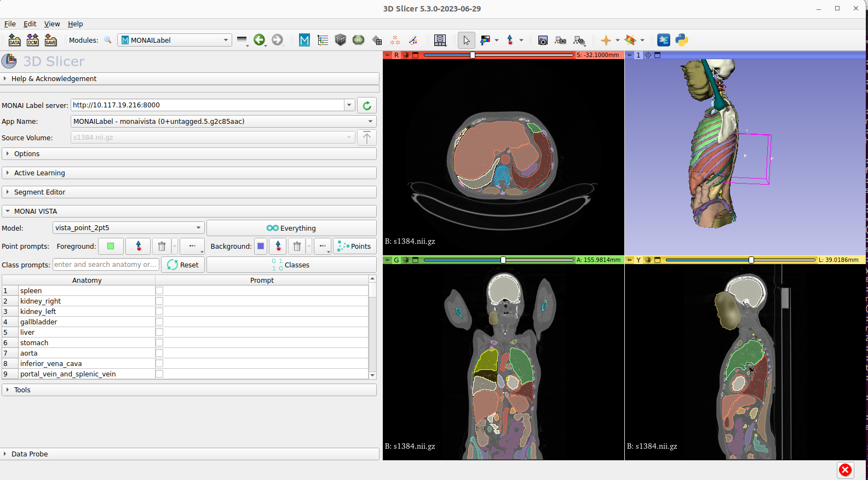Screen dimensions: 868x480
Task: Check the liver prompt checkbox
Action: point(159,332)
